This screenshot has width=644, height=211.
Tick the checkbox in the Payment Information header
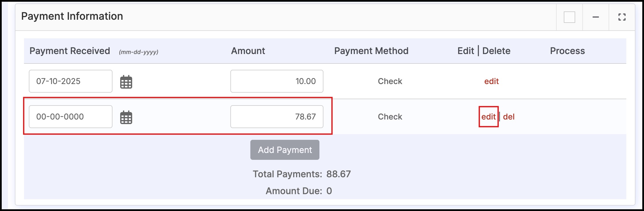tap(569, 17)
